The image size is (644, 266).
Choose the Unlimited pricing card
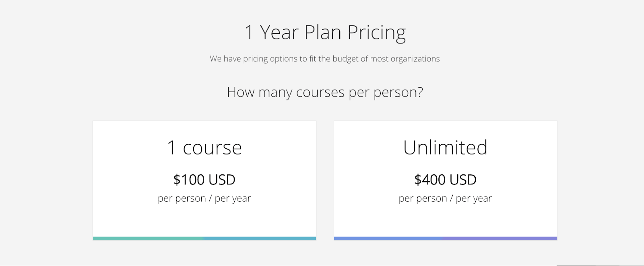click(x=446, y=180)
